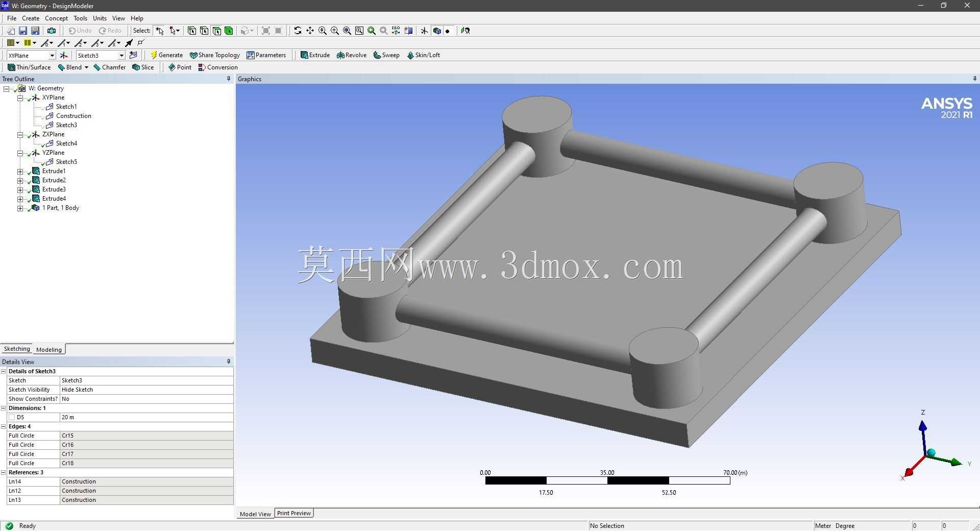Click the Expand Face Selection icon
980x531 pixels.
[266, 31]
